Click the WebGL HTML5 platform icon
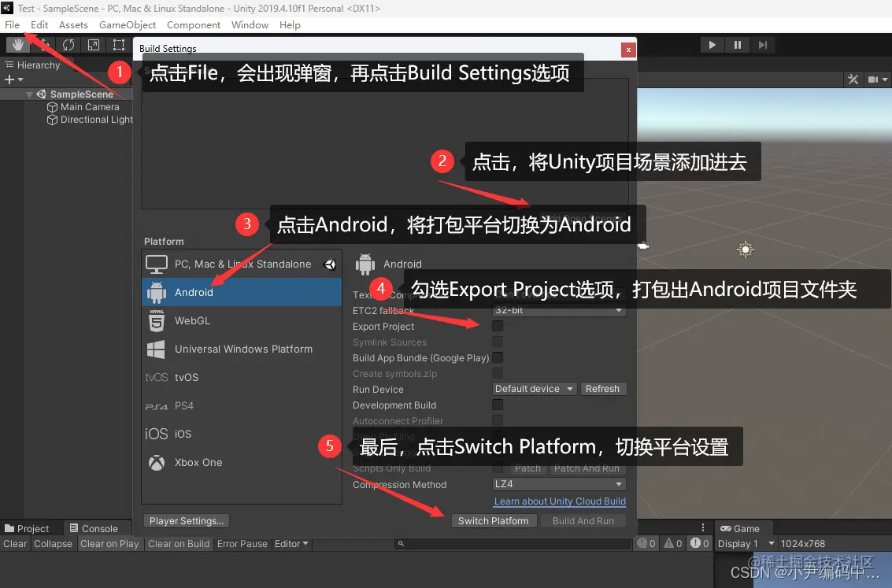This screenshot has height=588, width=892. [157, 320]
